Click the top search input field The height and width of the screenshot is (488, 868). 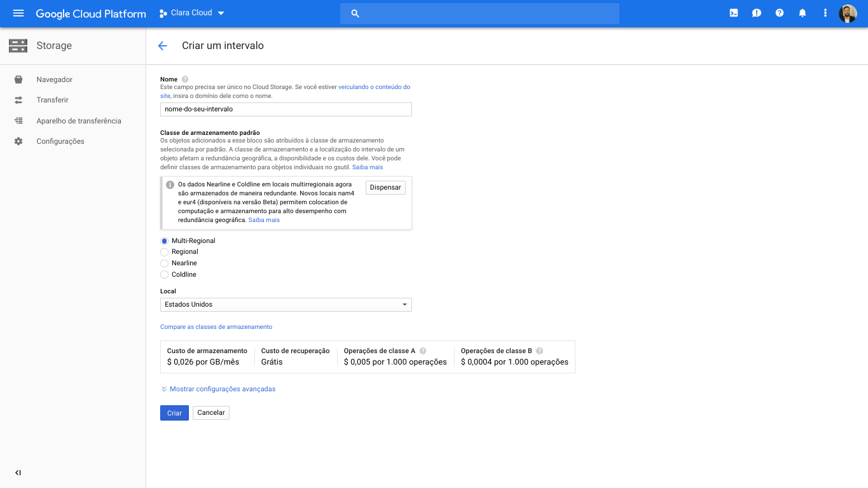[x=479, y=13]
